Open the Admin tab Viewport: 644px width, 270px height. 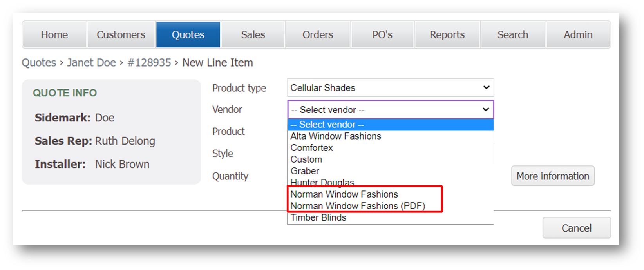tap(578, 35)
